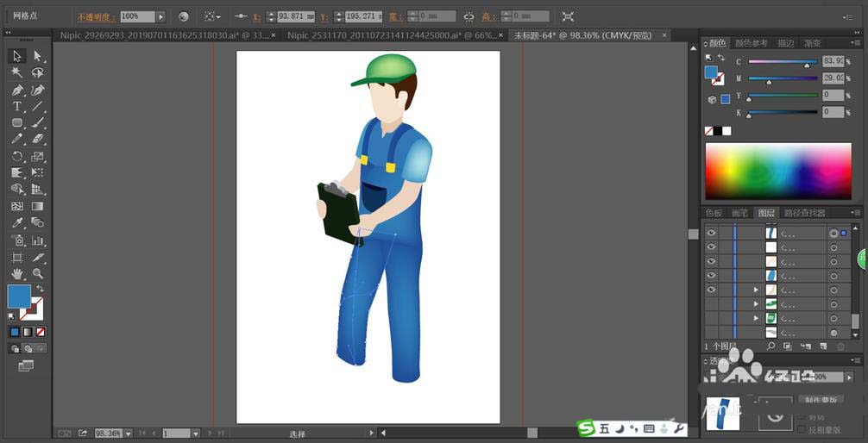868x443 pixels.
Task: Show the hidden green cap layer
Action: coord(711,319)
